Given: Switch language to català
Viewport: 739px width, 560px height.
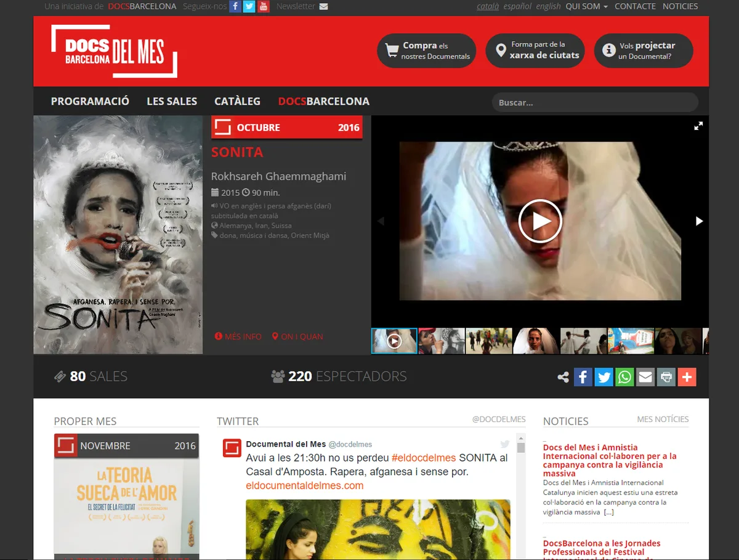Looking at the screenshot, I should click(x=488, y=6).
